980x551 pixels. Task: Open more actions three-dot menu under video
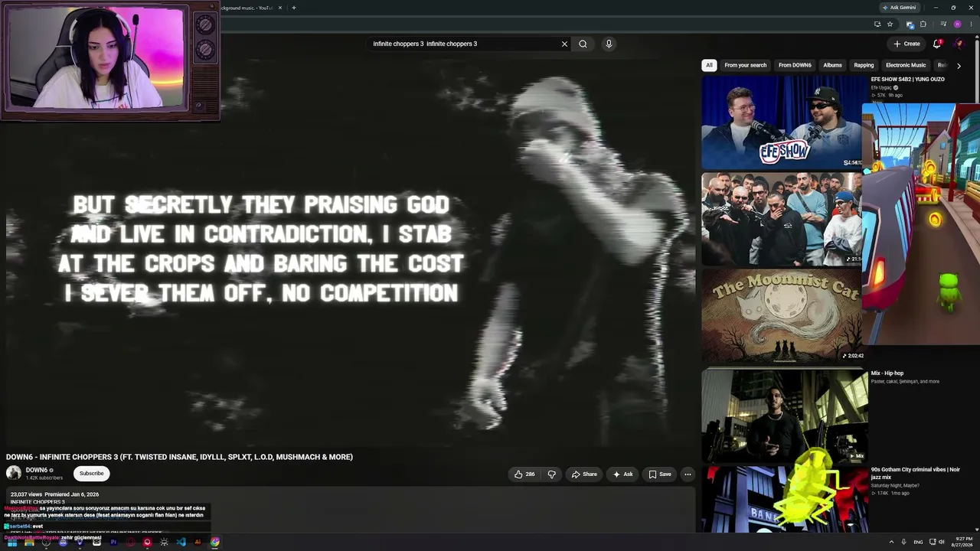coord(688,474)
